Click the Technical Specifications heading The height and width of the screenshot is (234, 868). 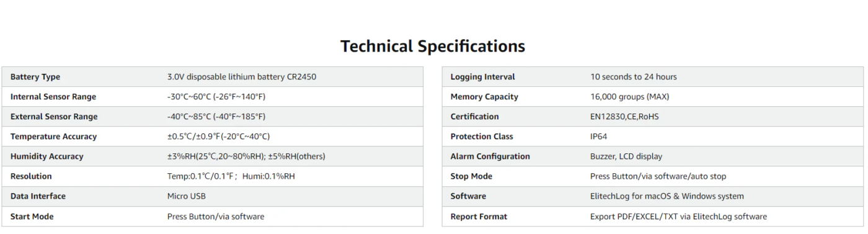[x=433, y=47]
